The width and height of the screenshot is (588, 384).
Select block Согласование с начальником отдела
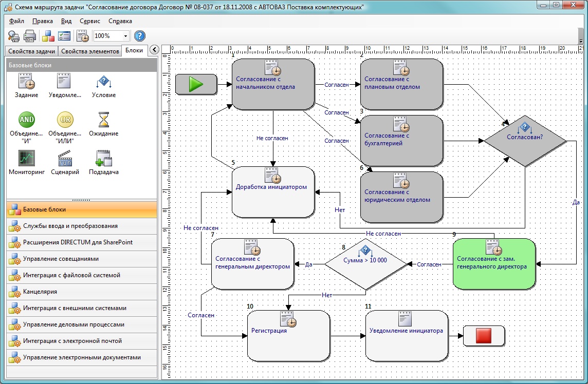273,84
